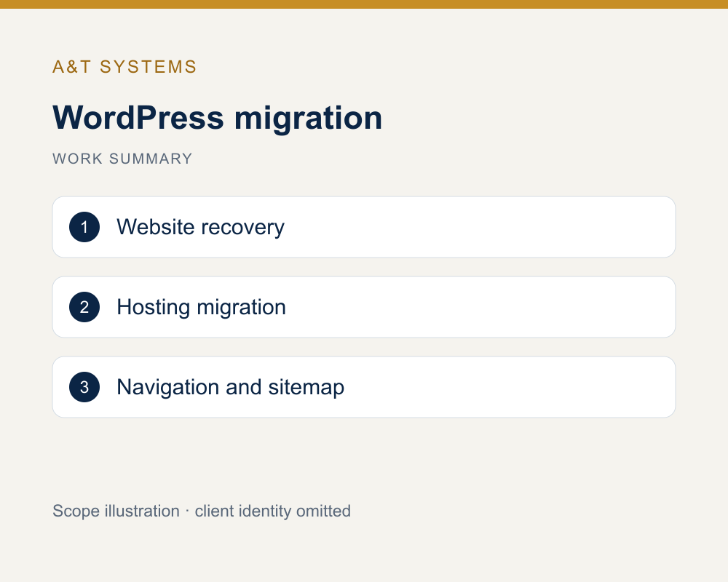Image resolution: width=728 pixels, height=582 pixels.
Task: Click the number 2 circle badge
Action: point(84,307)
